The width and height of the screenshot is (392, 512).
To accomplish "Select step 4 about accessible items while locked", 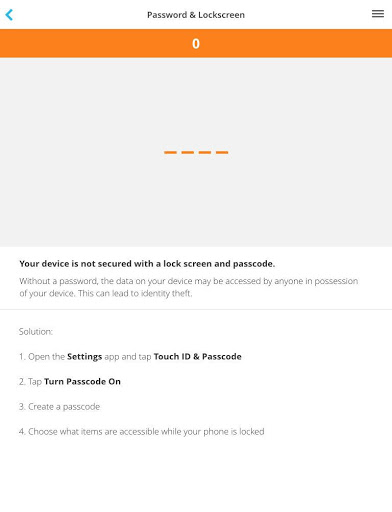I will pos(141,432).
